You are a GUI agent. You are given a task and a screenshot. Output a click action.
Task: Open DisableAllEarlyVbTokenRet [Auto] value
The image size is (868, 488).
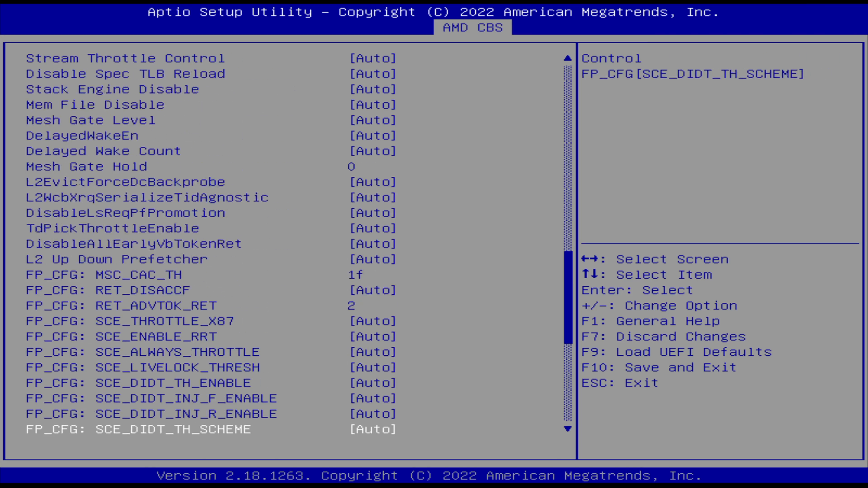click(x=373, y=244)
